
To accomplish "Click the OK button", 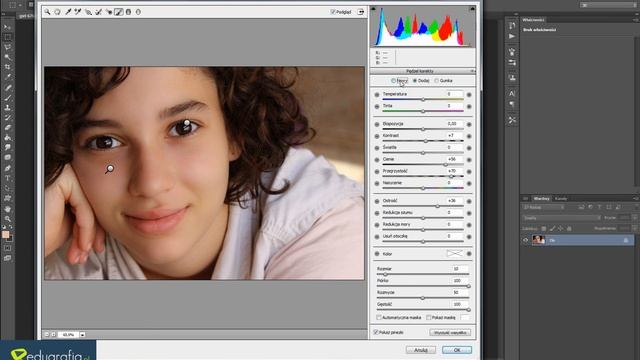I will coord(457,350).
